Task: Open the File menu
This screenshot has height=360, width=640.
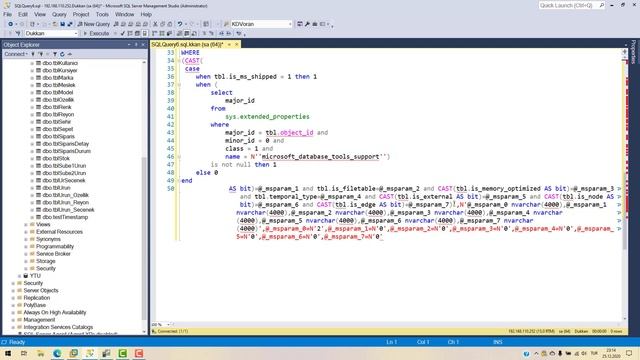Action: click(x=7, y=14)
